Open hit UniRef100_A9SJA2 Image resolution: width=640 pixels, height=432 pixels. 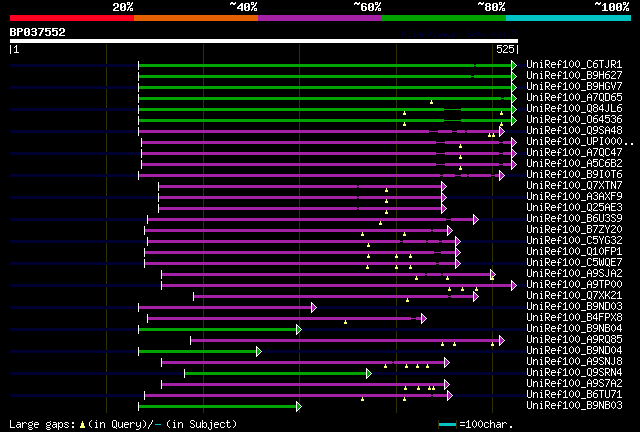574,274
